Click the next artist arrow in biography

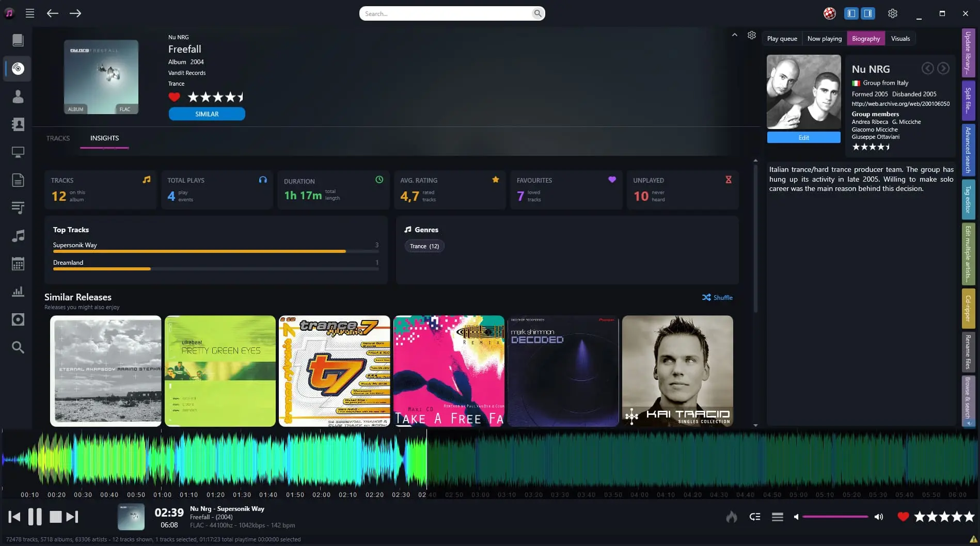click(x=943, y=68)
